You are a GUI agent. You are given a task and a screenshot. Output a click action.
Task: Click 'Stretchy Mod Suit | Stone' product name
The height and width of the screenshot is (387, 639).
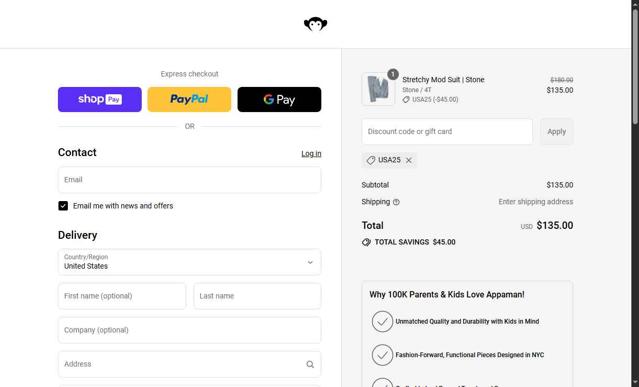(x=443, y=80)
